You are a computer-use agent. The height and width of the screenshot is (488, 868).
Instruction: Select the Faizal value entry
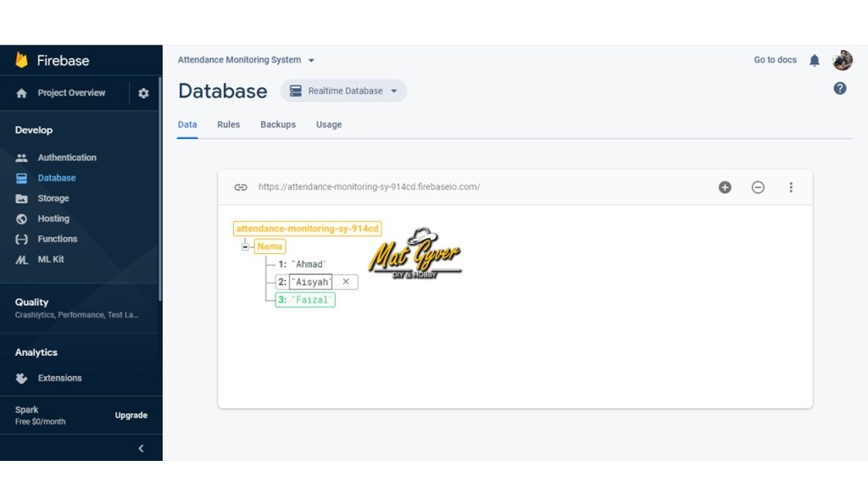pyautogui.click(x=312, y=300)
